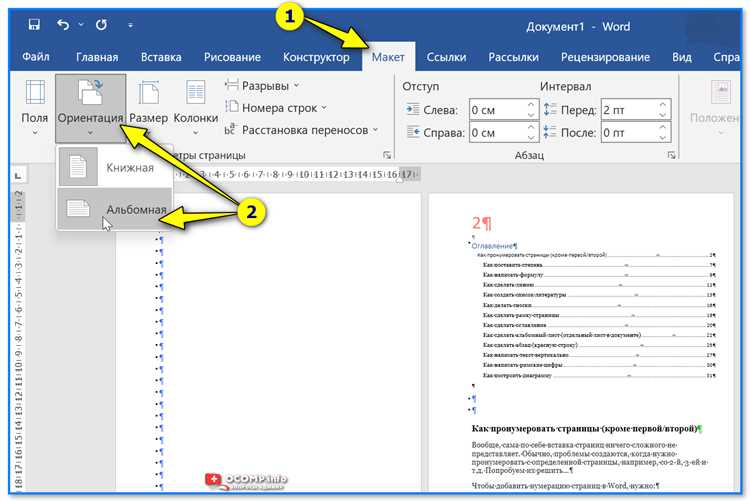750x502 pixels.
Task: Open the Абзац dialog launcher
Action: click(672, 155)
